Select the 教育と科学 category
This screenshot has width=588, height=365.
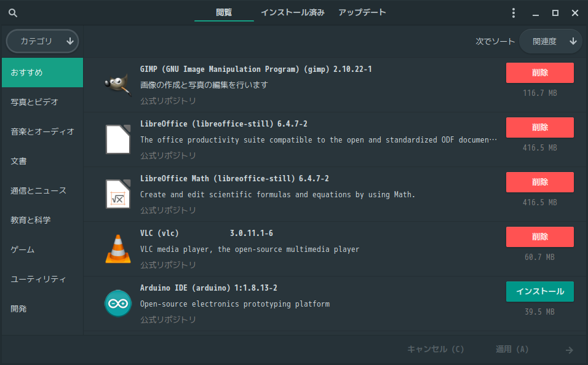42,220
